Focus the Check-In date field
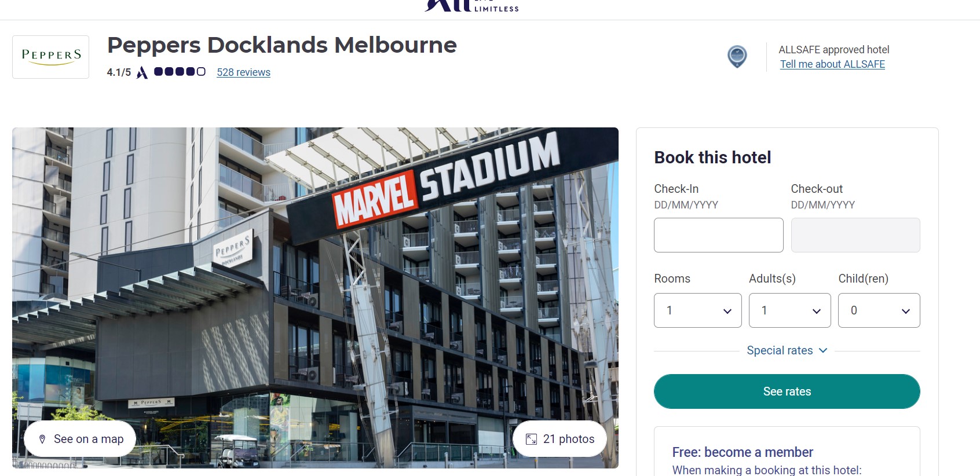Screen dimensions: 980x476 click(718, 235)
